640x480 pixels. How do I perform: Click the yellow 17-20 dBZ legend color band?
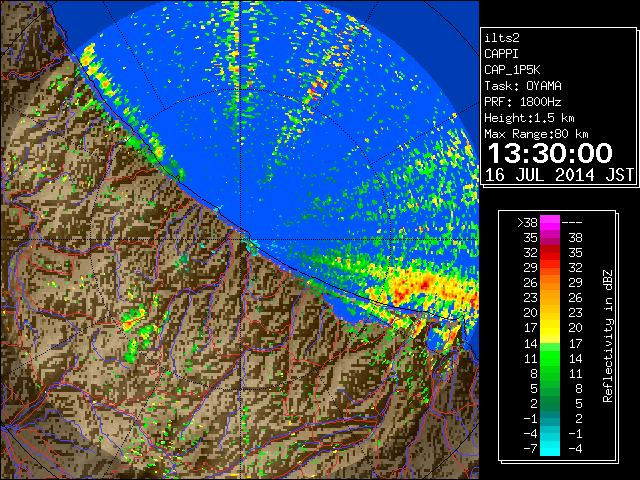pyautogui.click(x=550, y=328)
